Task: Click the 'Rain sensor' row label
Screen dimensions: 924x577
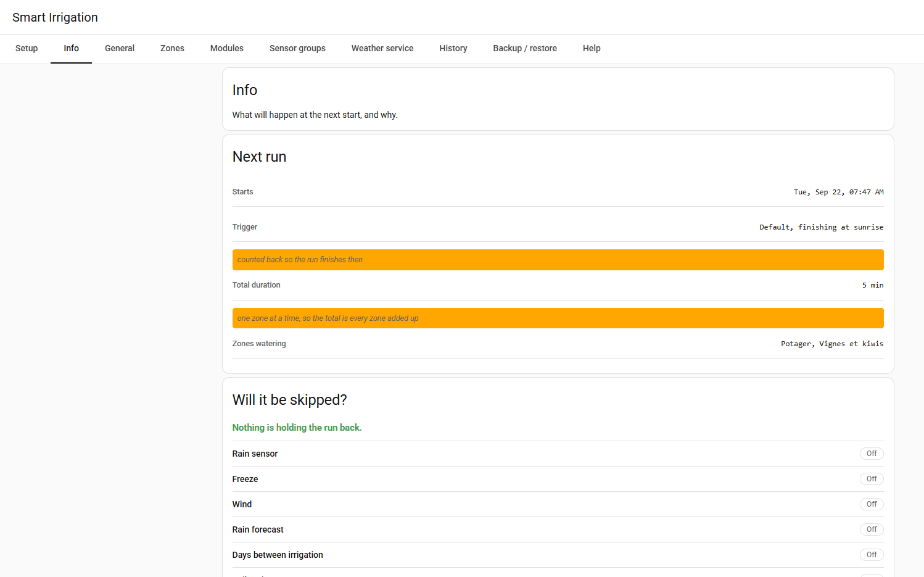Action: point(255,454)
